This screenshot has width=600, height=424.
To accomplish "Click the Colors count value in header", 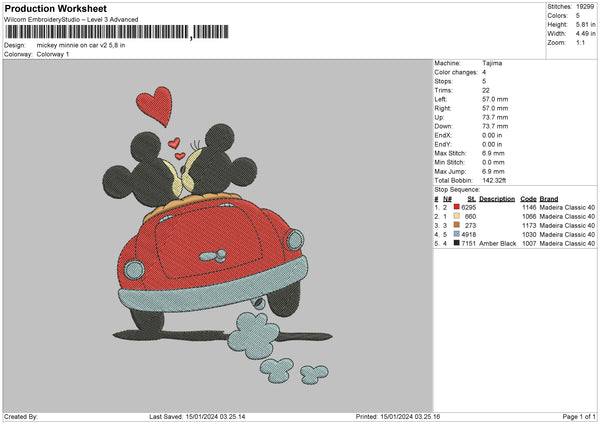I will pyautogui.click(x=578, y=16).
